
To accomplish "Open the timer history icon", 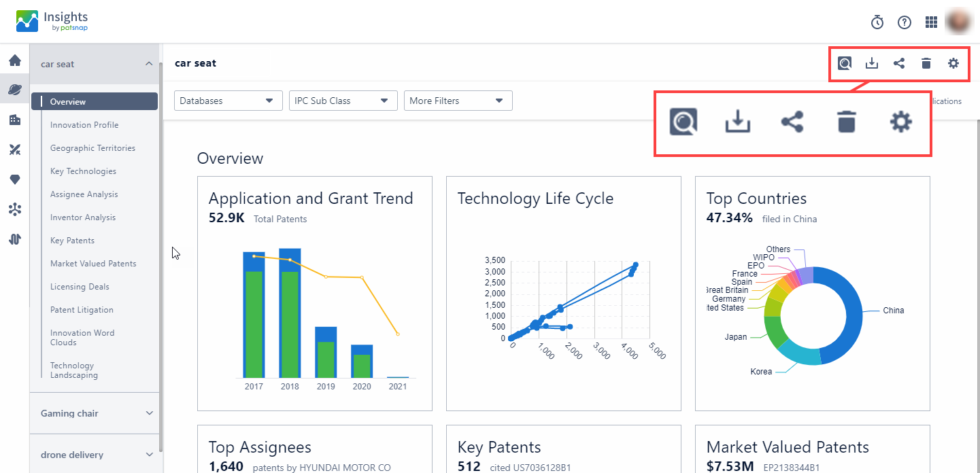I will 877,22.
